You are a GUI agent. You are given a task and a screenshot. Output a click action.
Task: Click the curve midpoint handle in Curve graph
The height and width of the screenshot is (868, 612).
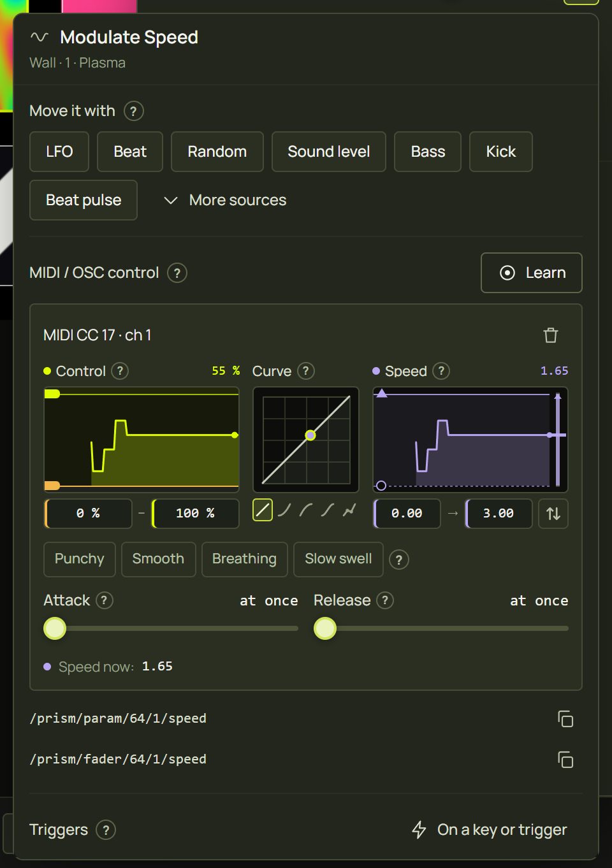pos(310,435)
